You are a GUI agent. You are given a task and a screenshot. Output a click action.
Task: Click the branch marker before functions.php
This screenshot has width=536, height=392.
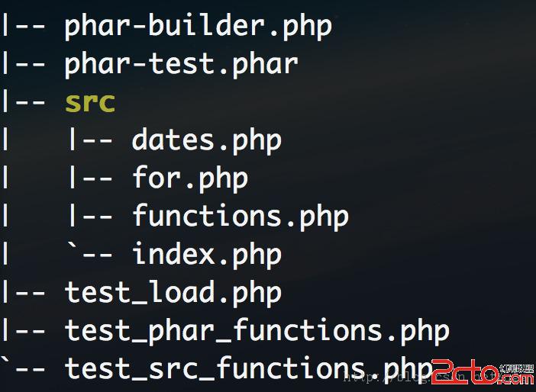pyautogui.click(x=91, y=217)
